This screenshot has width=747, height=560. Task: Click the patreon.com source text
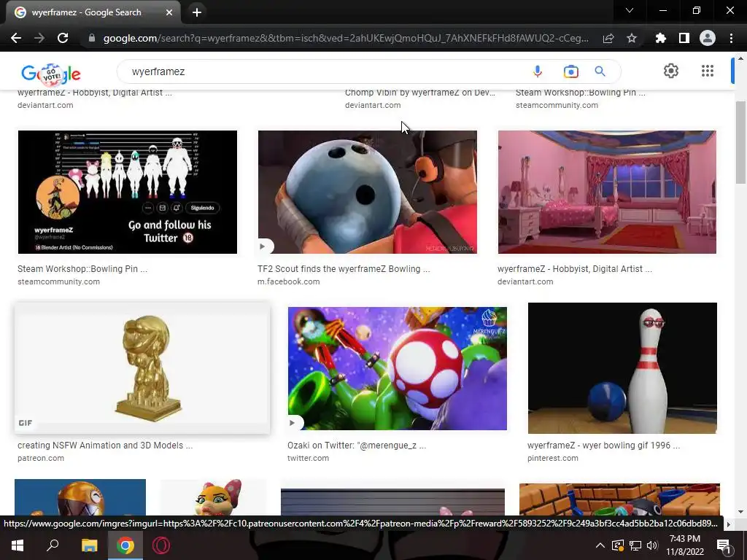41,458
